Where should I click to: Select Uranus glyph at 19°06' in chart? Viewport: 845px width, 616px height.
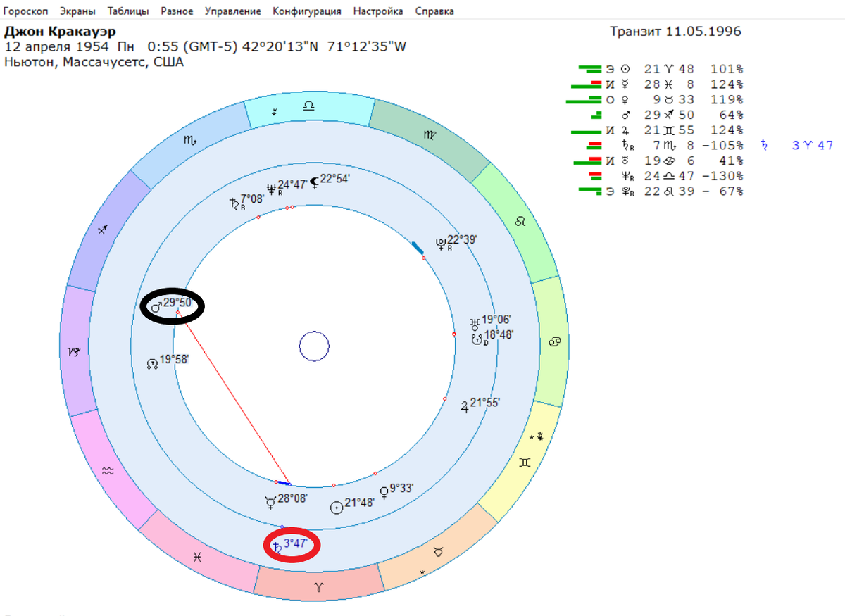(x=474, y=325)
